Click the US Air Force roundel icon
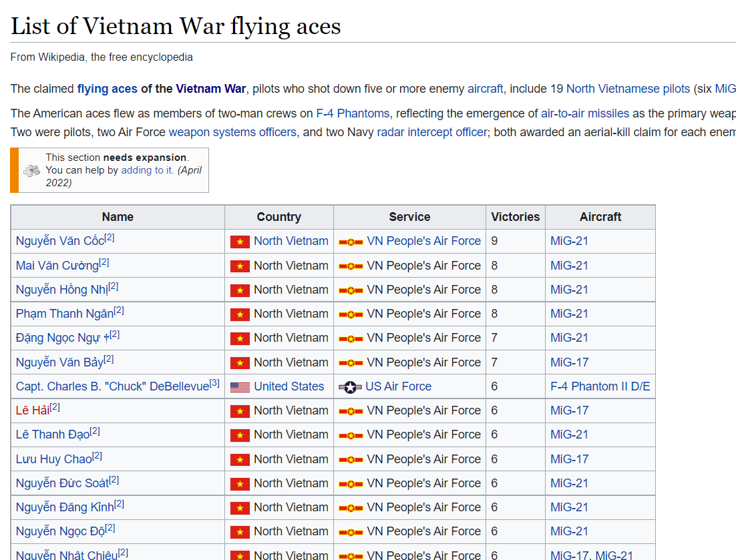Viewport: 736px width, 560px height. click(x=350, y=387)
